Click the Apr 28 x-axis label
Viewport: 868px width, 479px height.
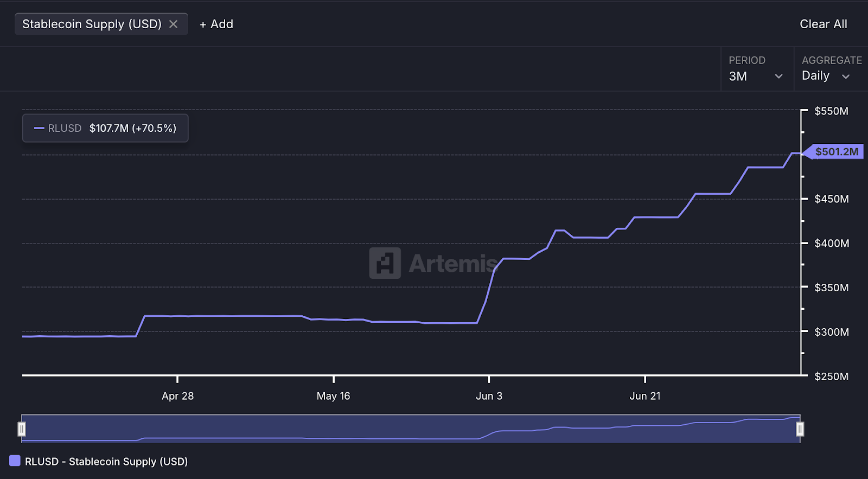pyautogui.click(x=177, y=396)
